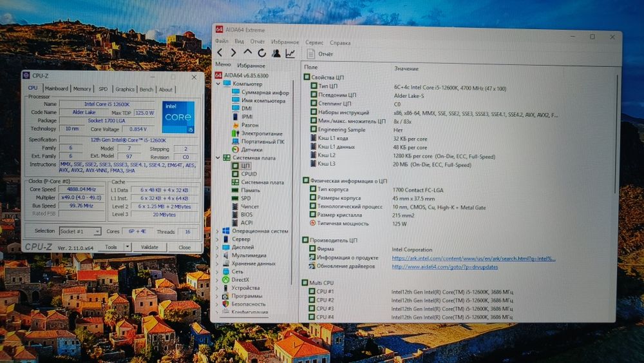The image size is (644, 363).
Task: Select the Память tree item
Action: 245,190
